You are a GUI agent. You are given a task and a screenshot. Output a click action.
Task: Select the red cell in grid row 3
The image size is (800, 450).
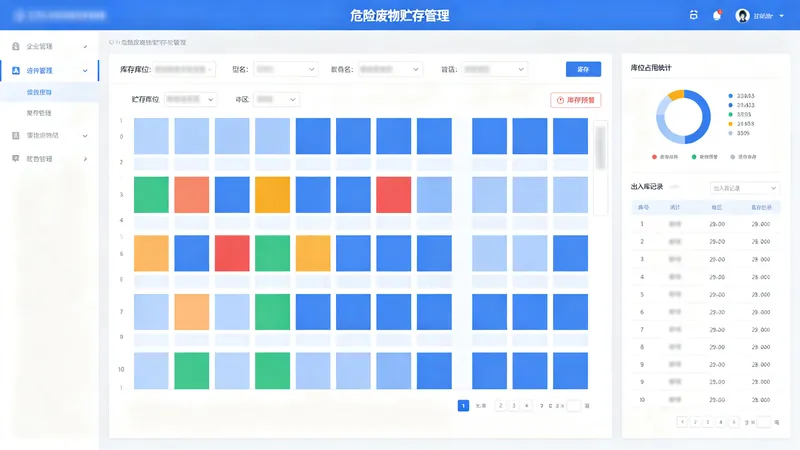393,195
